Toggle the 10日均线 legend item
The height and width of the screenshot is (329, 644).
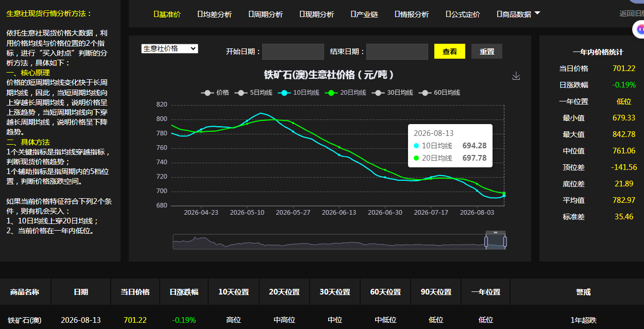point(300,93)
